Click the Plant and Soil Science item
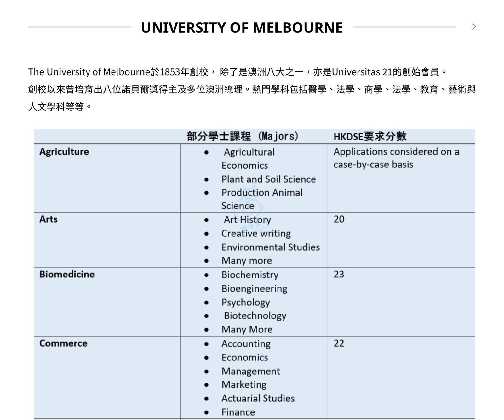The width and height of the screenshot is (504, 420). click(268, 179)
